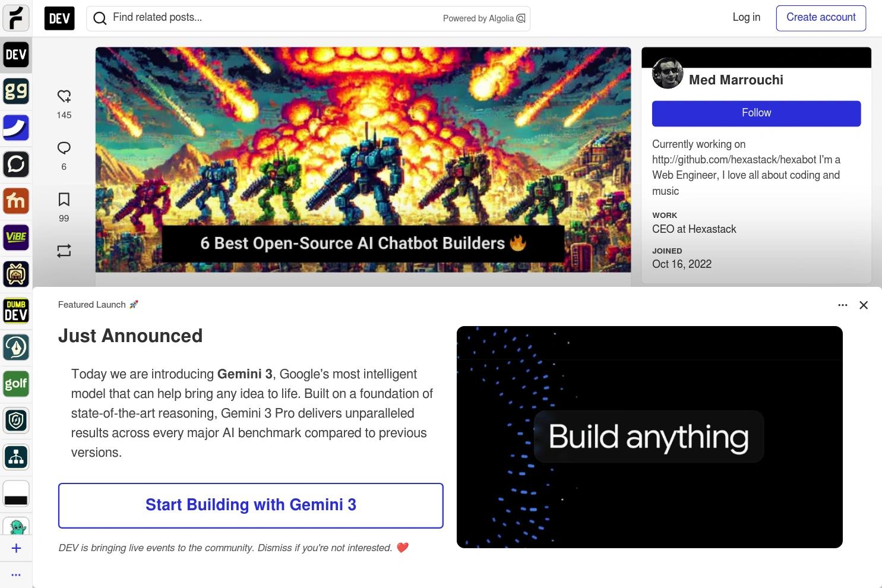
Task: Open the sidebar more-options ellipsis menu
Action: click(16, 574)
